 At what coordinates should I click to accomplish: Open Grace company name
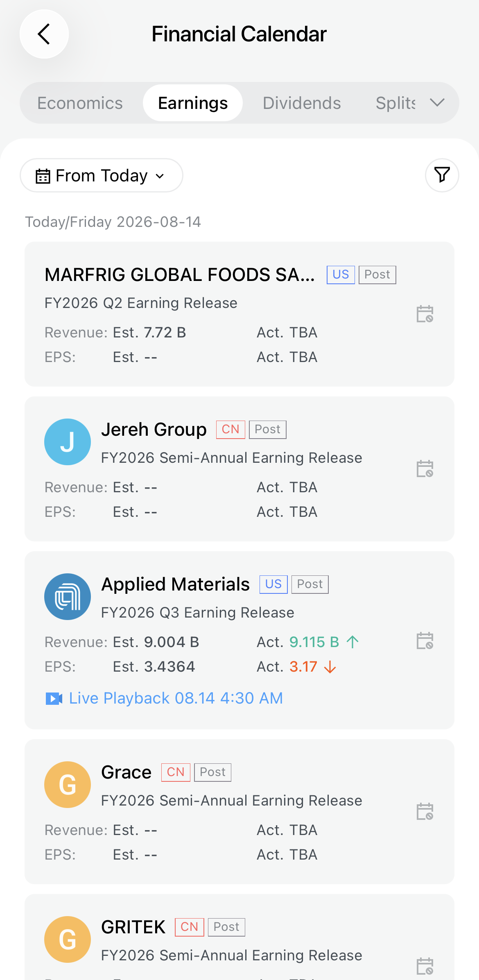127,772
